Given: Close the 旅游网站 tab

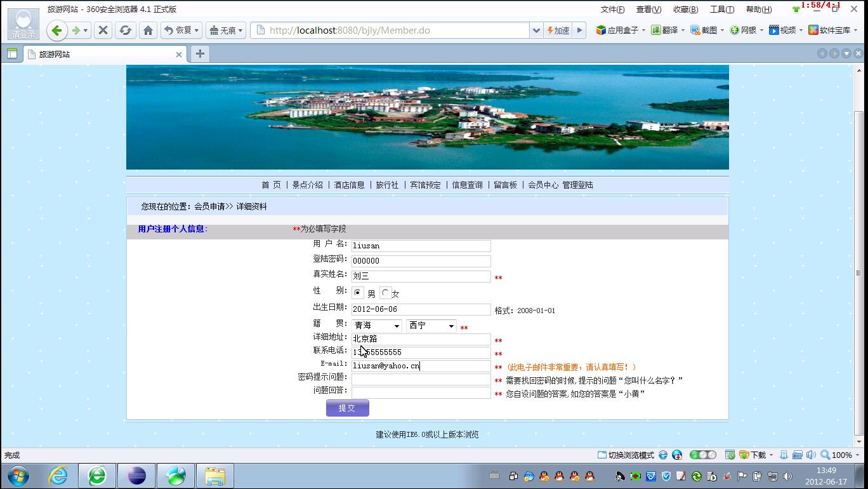Looking at the screenshot, I should tap(179, 55).
